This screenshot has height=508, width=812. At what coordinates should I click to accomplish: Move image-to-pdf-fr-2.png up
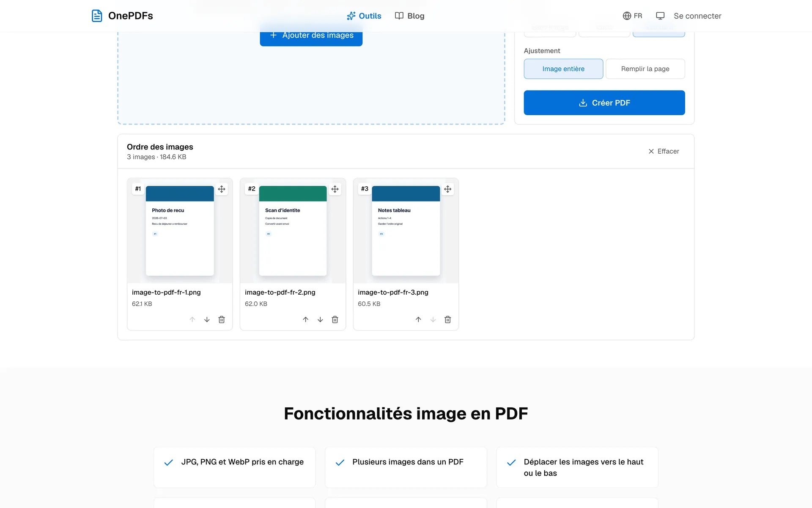[305, 320]
